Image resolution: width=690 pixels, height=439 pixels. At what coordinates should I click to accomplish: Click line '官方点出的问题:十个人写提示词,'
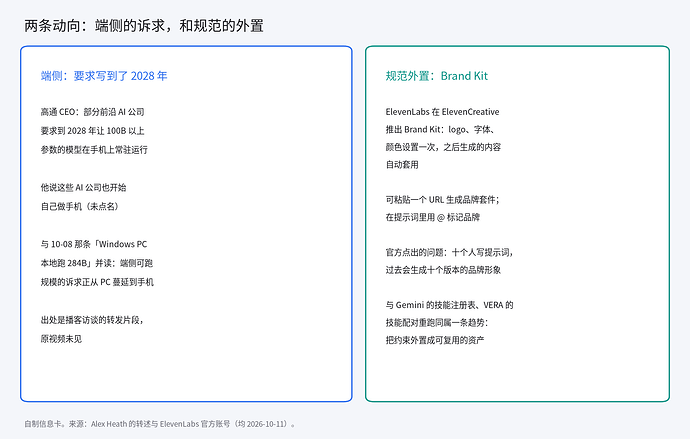tap(449, 252)
